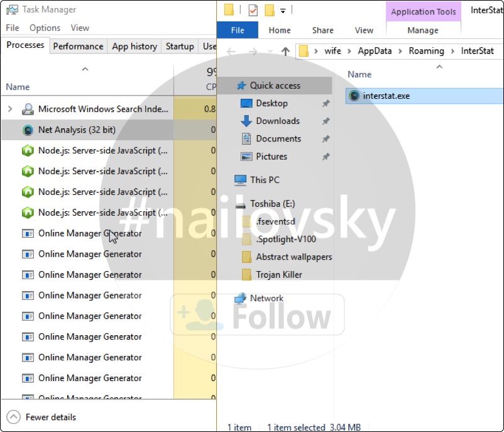504x432 pixels.
Task: Click the Downloads arrow icon in Quick access
Action: (246, 121)
